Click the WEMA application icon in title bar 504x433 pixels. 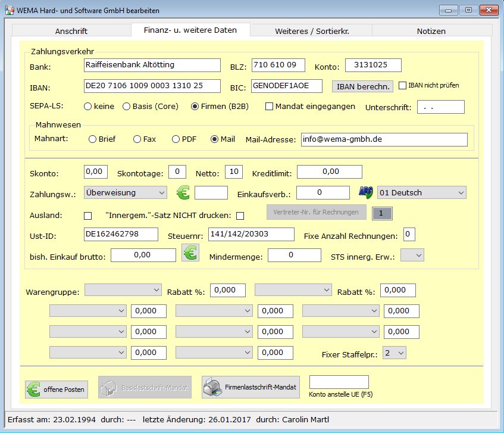click(10, 10)
